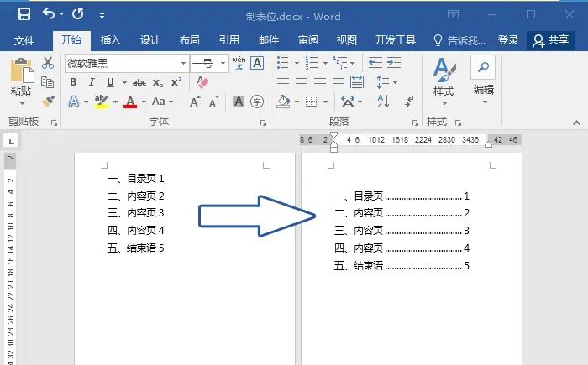Activate the Format Painter brush
The width and height of the screenshot is (588, 365).
coord(48,102)
